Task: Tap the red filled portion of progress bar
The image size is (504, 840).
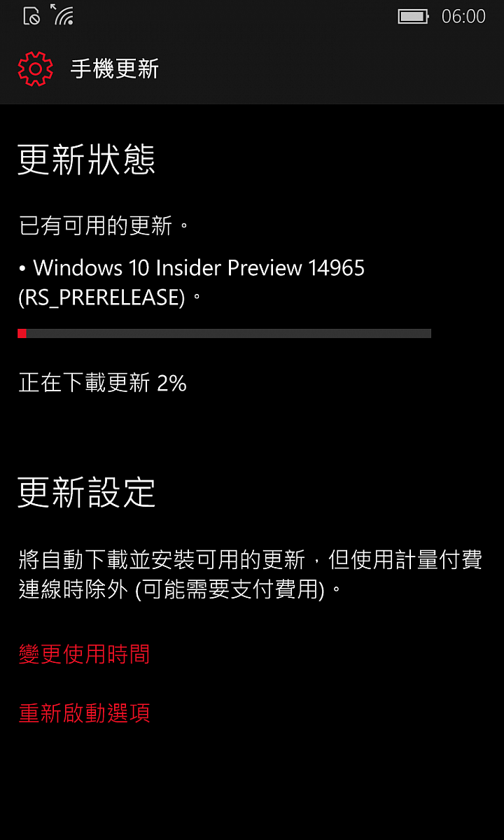Action: coord(22,333)
